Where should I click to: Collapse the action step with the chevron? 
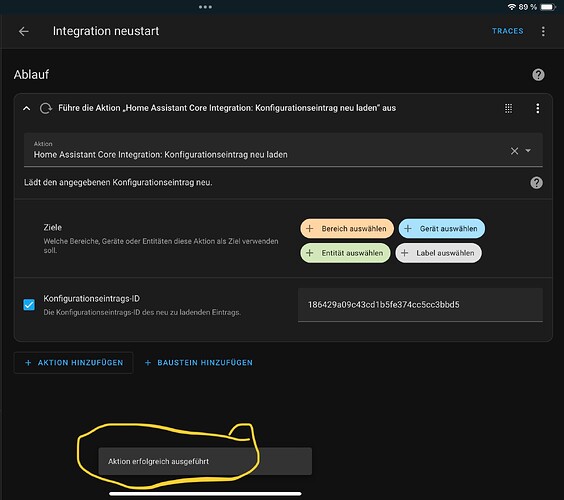[27, 108]
